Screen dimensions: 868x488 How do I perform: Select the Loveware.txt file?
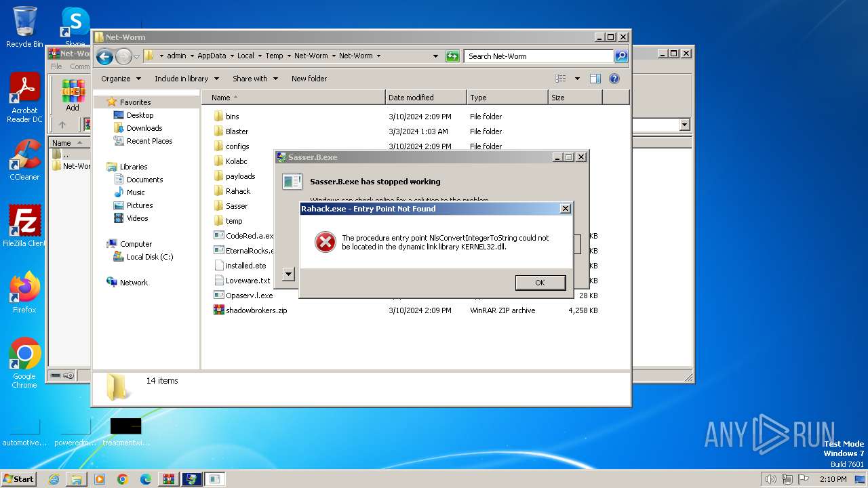tap(248, 281)
